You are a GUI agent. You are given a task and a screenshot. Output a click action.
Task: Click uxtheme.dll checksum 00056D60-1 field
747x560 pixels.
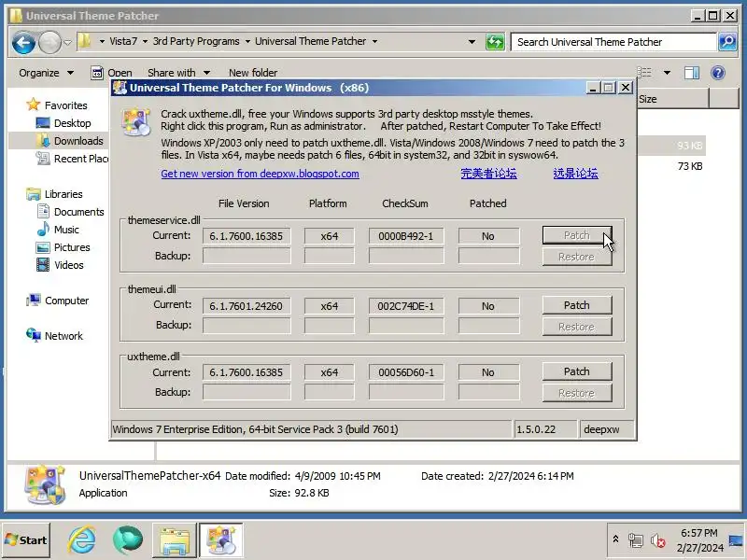click(x=406, y=372)
